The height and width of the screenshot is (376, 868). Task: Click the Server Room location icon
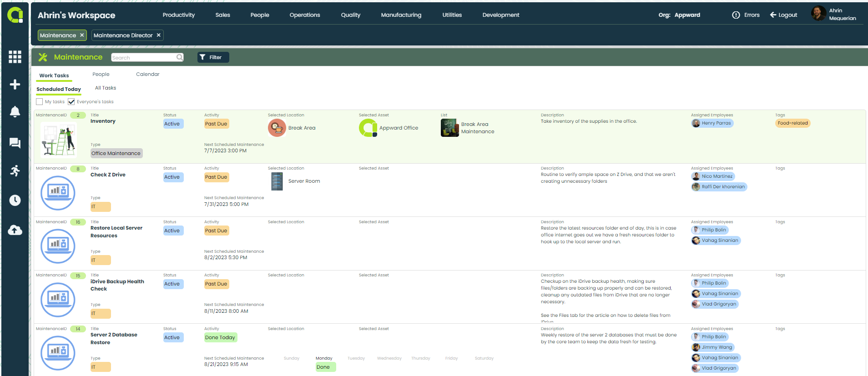(x=277, y=181)
